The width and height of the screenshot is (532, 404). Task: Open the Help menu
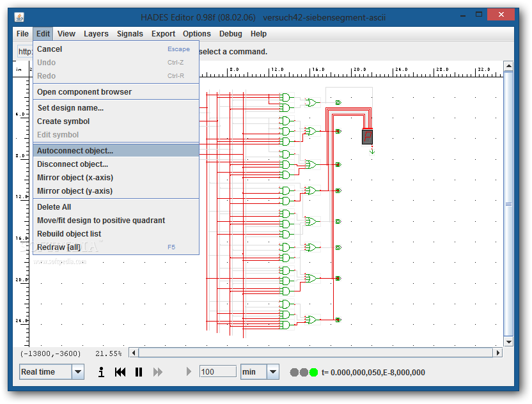[258, 34]
